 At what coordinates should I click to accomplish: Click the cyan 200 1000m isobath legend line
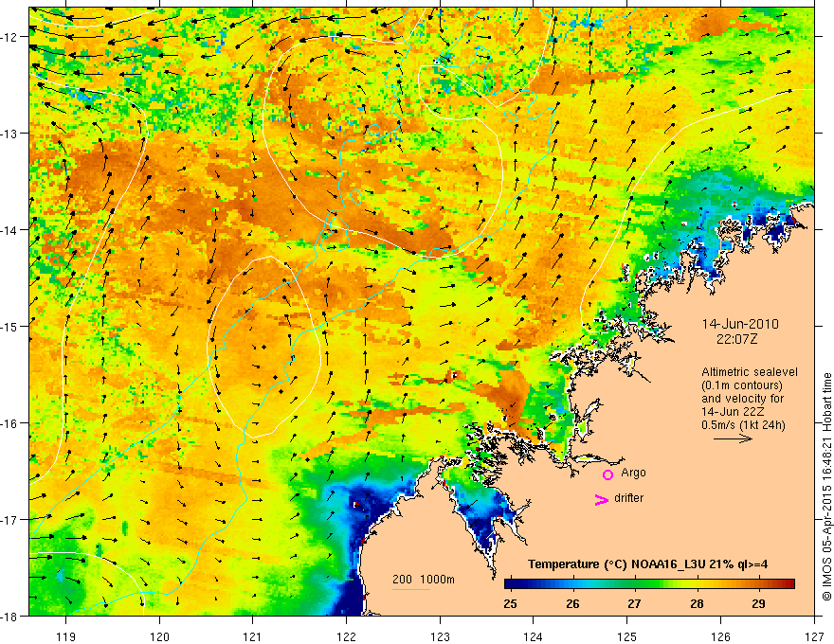click(411, 589)
